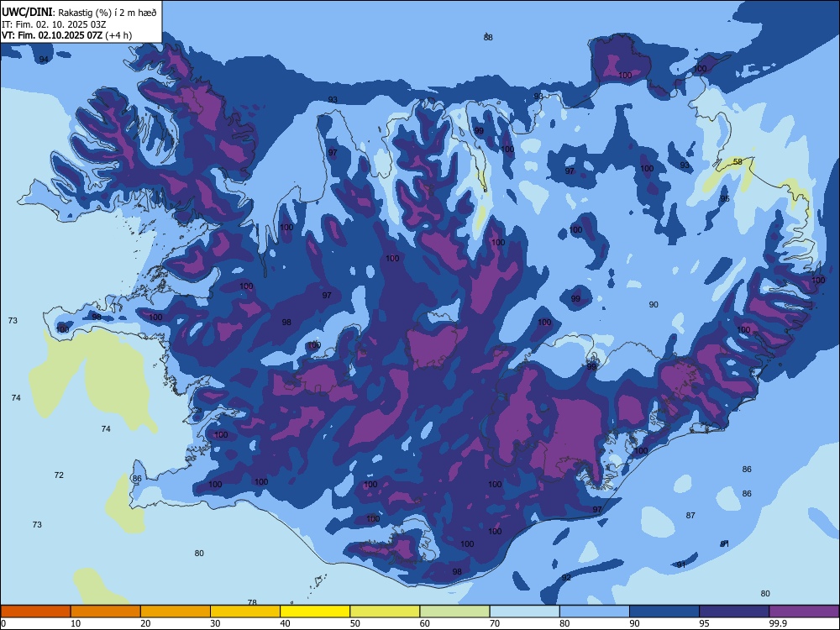Screen dimensions: 840x630
Task: Click the '88' value over northern sea
Action: (x=488, y=37)
